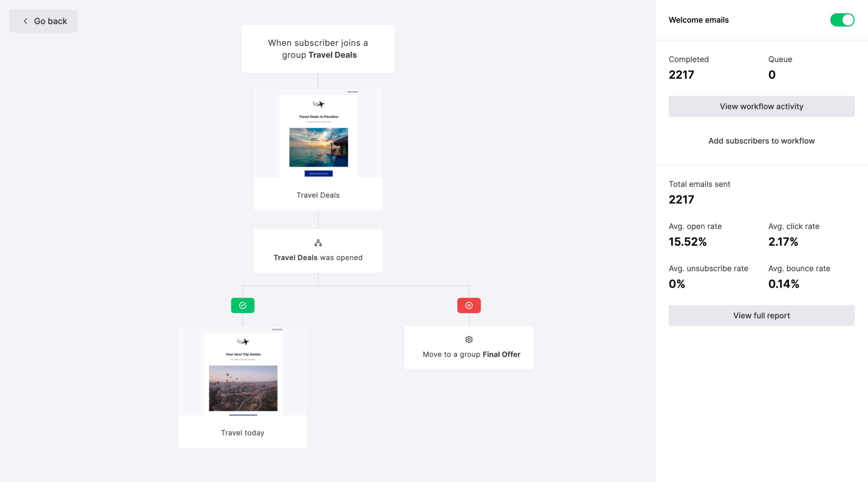This screenshot has height=482, width=868.
Task: Click the back arrow icon to go back
Action: click(x=24, y=21)
